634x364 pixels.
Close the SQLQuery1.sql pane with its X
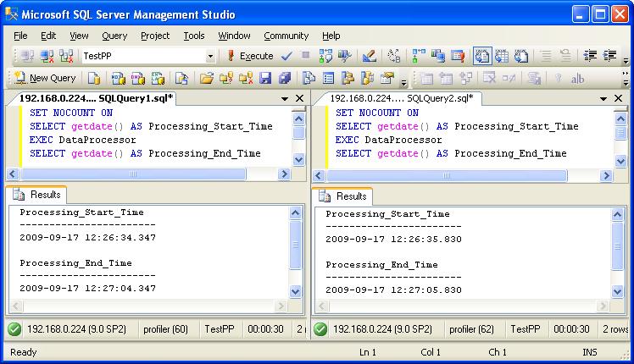[299, 98]
